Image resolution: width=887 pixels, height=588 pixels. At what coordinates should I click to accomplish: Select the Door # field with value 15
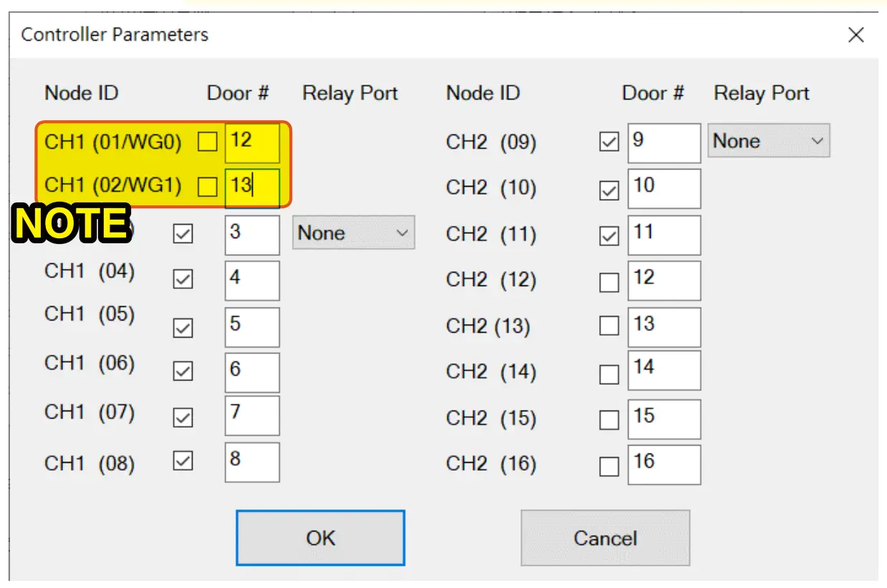pyautogui.click(x=664, y=419)
